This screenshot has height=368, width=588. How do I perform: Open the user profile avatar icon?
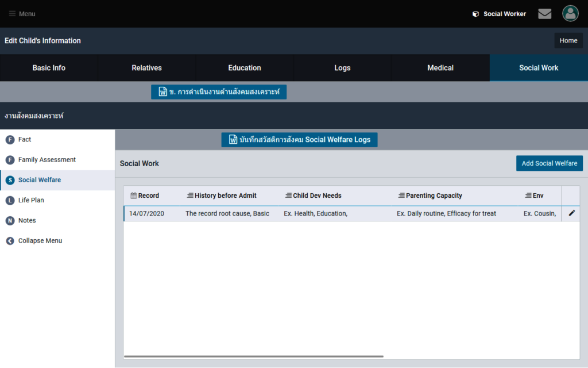[570, 14]
